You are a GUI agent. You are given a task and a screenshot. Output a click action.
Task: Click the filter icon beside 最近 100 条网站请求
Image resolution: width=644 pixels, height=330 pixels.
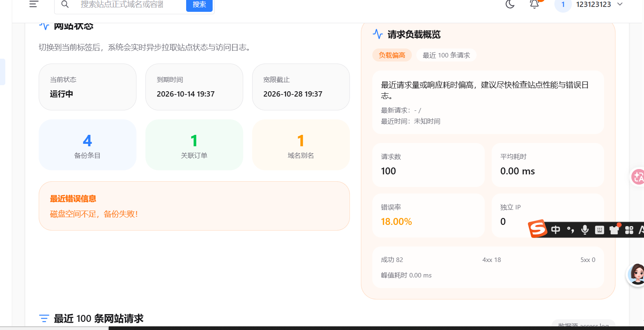44,318
